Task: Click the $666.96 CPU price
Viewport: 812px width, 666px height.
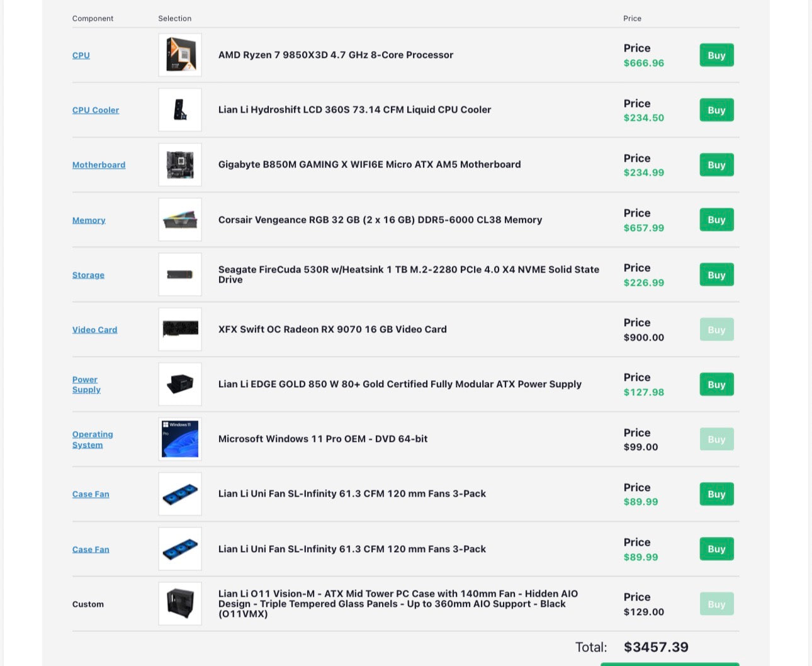Action: [643, 63]
